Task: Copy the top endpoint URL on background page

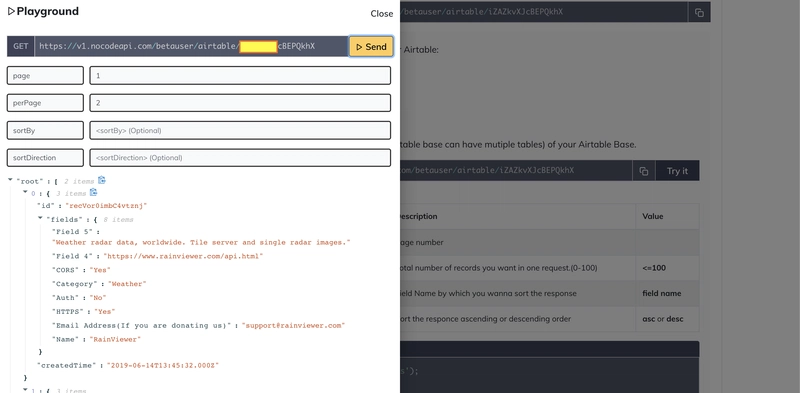Action: 699,12
